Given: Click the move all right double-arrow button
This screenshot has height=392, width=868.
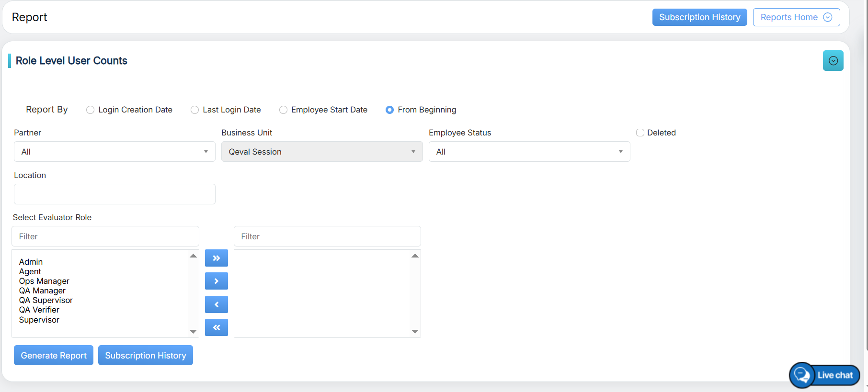Looking at the screenshot, I should point(216,258).
